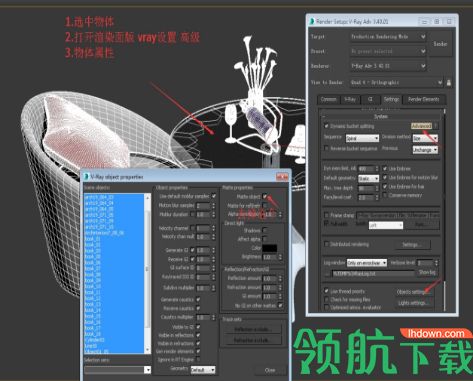Toggle Use default moblur samples checkbox

click(x=214, y=196)
